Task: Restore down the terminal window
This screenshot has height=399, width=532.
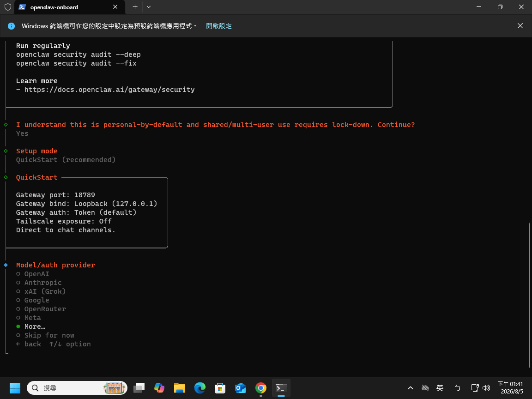Action: coord(500,7)
